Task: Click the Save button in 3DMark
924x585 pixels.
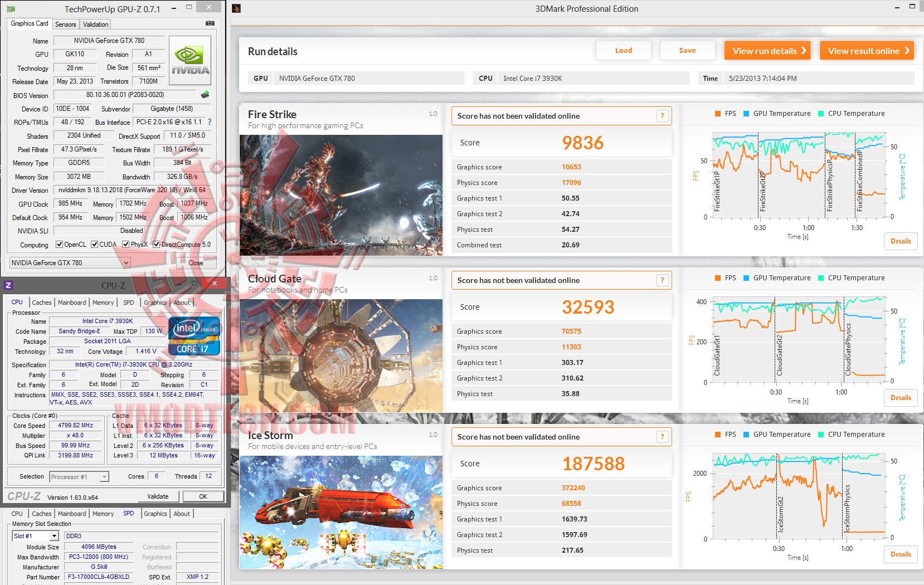Action: pyautogui.click(x=687, y=50)
